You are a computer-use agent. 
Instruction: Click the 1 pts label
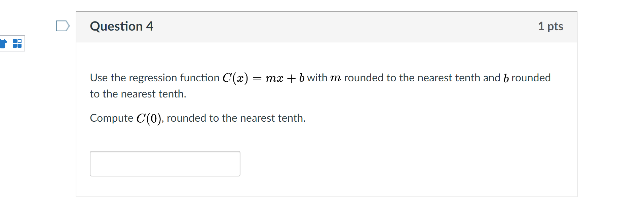551,26
